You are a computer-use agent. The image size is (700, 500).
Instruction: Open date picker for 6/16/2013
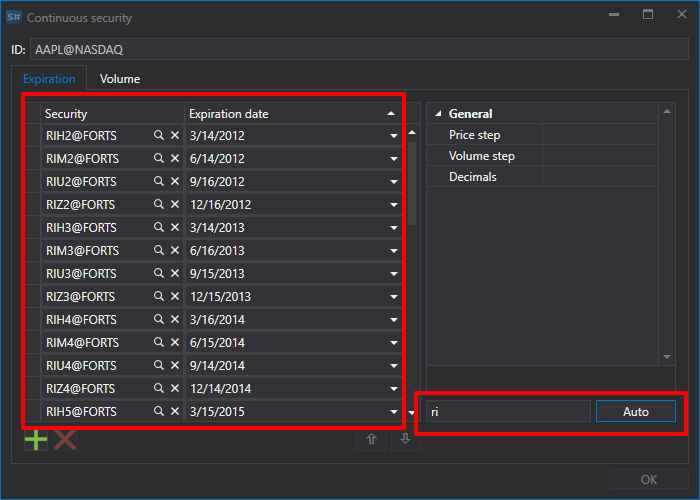tap(394, 251)
